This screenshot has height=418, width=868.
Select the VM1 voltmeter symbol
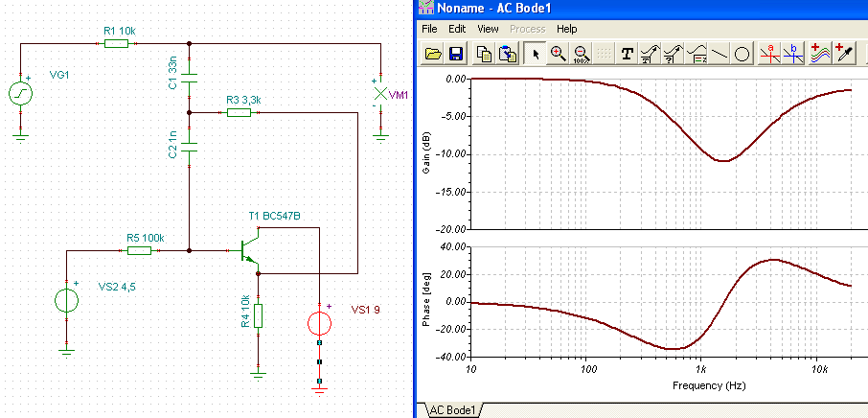(380, 93)
